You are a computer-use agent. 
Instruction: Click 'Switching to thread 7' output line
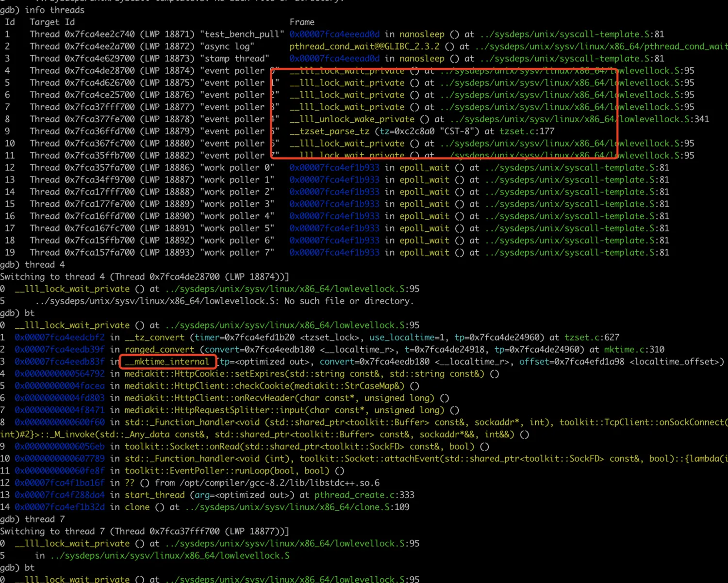(145, 531)
